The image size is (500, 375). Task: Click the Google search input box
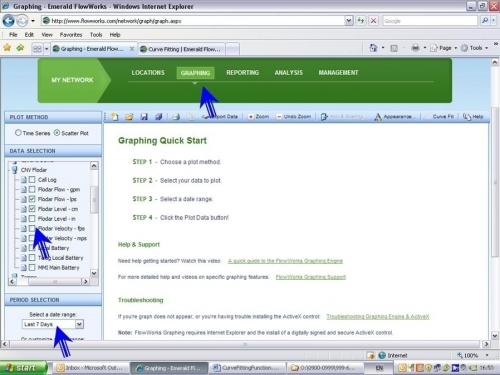pyautogui.click(x=430, y=21)
